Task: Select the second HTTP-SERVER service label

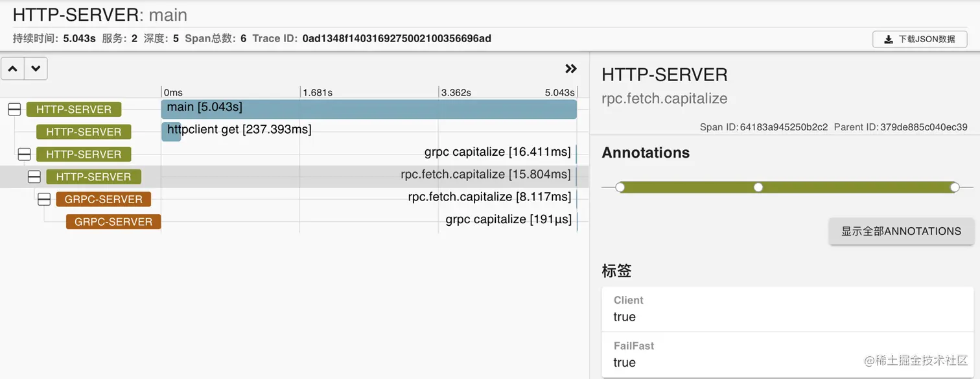Action: 84,132
